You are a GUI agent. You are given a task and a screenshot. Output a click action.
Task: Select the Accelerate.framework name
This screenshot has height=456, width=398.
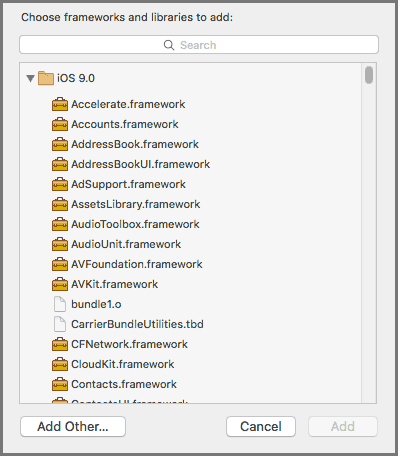[128, 104]
